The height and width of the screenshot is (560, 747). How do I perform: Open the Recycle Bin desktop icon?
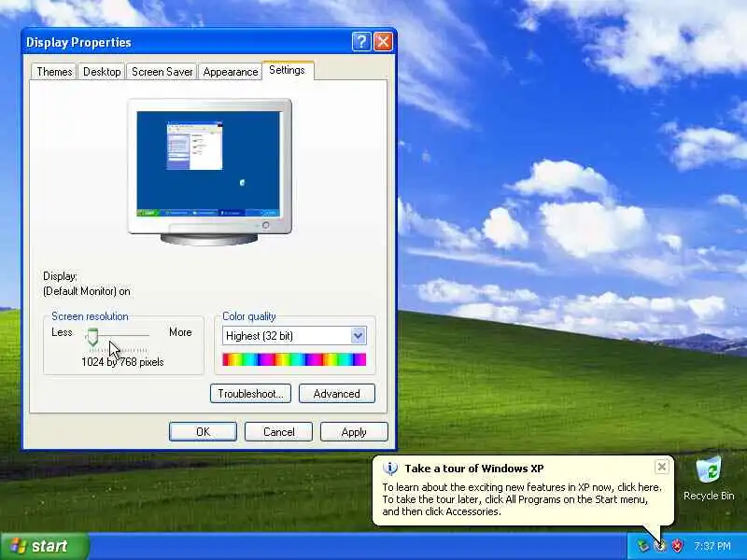point(709,479)
